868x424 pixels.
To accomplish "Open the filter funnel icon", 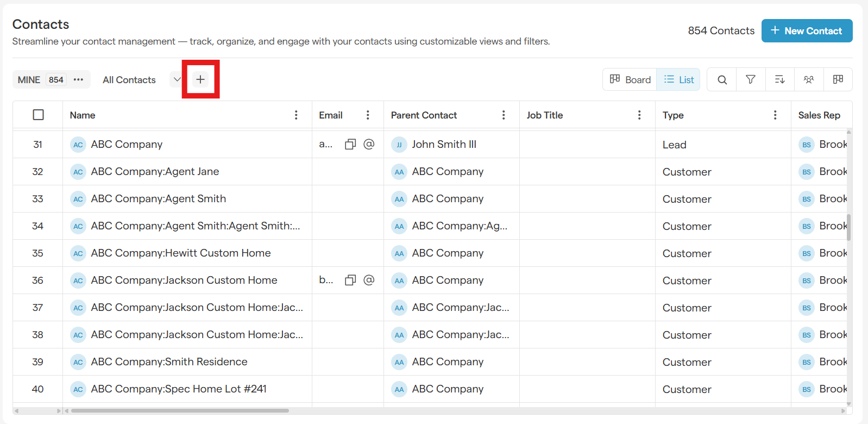I will tap(751, 79).
